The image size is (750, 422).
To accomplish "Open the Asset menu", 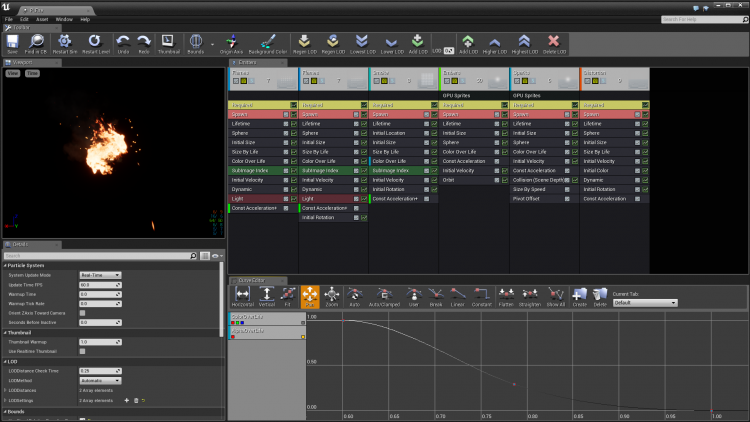I will [42, 19].
